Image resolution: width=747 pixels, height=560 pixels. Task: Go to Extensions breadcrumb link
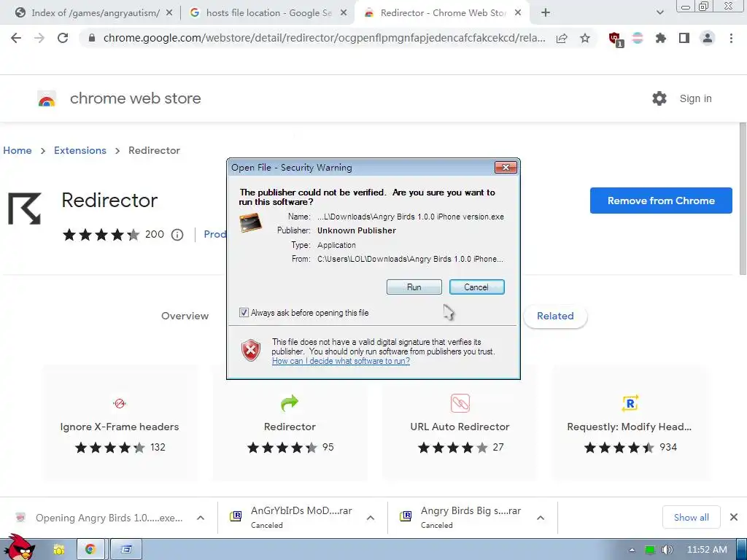(x=80, y=150)
